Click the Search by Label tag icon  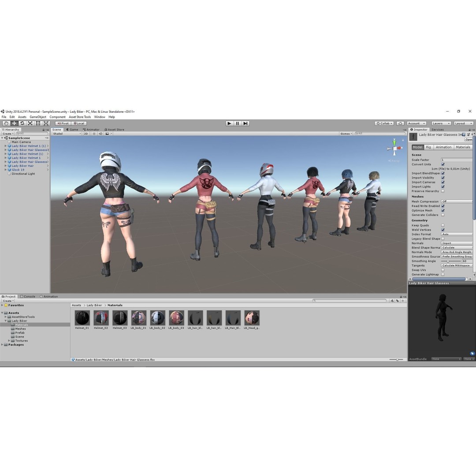(398, 301)
